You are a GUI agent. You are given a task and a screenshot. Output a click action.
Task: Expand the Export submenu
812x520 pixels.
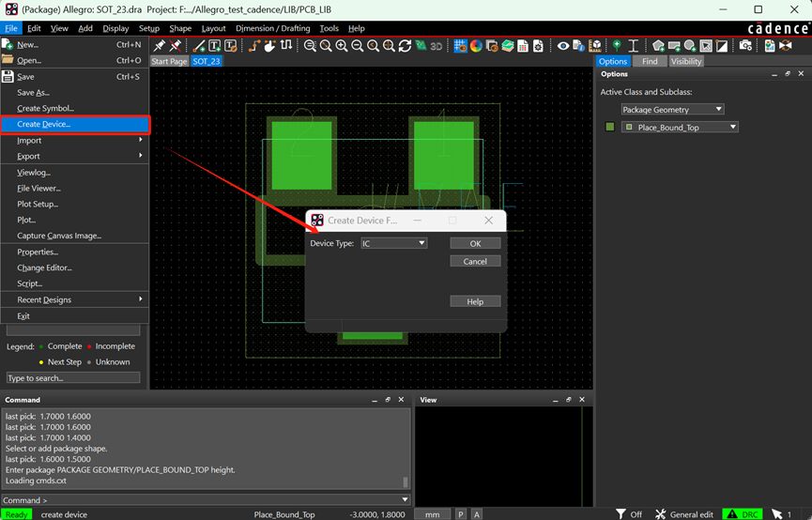pos(75,156)
